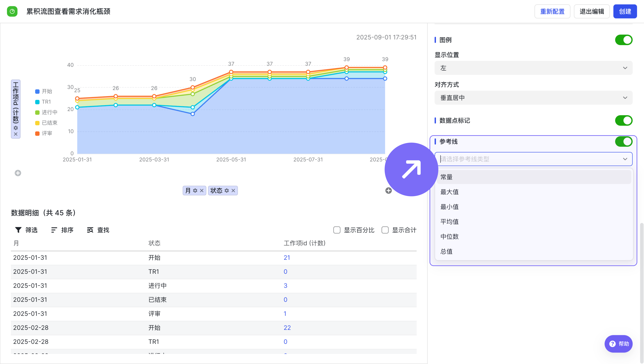Toggle 已结束 series in legend
The height and width of the screenshot is (364, 644).
46,123
